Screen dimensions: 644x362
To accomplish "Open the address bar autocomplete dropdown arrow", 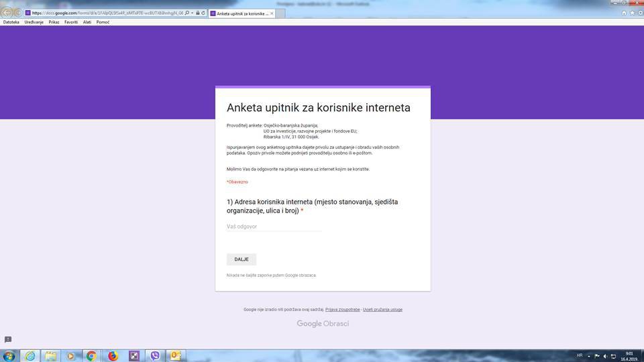I will (193, 13).
